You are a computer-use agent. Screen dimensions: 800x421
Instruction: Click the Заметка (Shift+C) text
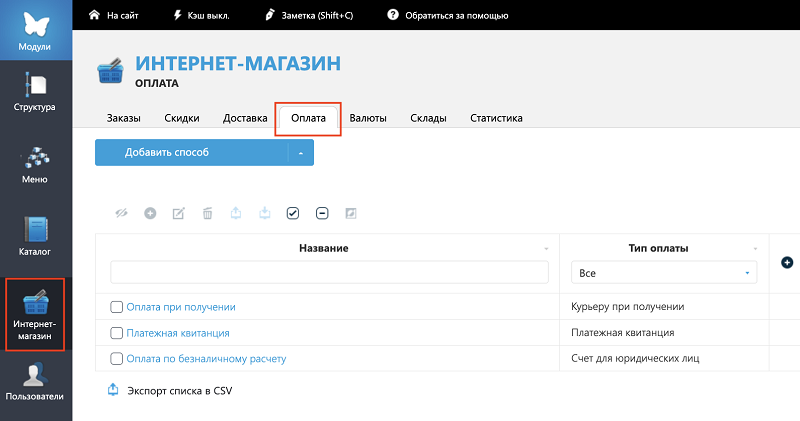[317, 15]
